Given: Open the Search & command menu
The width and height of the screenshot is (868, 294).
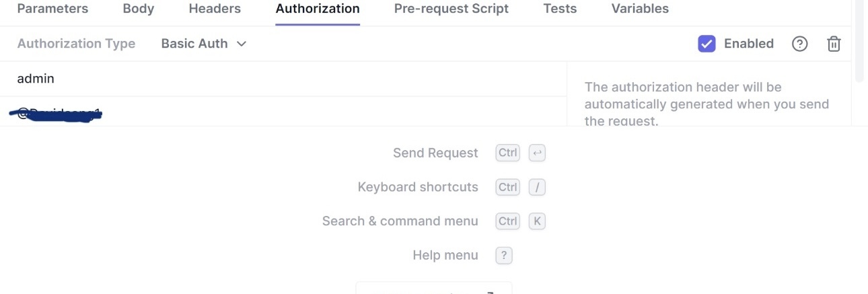Looking at the screenshot, I should point(400,221).
